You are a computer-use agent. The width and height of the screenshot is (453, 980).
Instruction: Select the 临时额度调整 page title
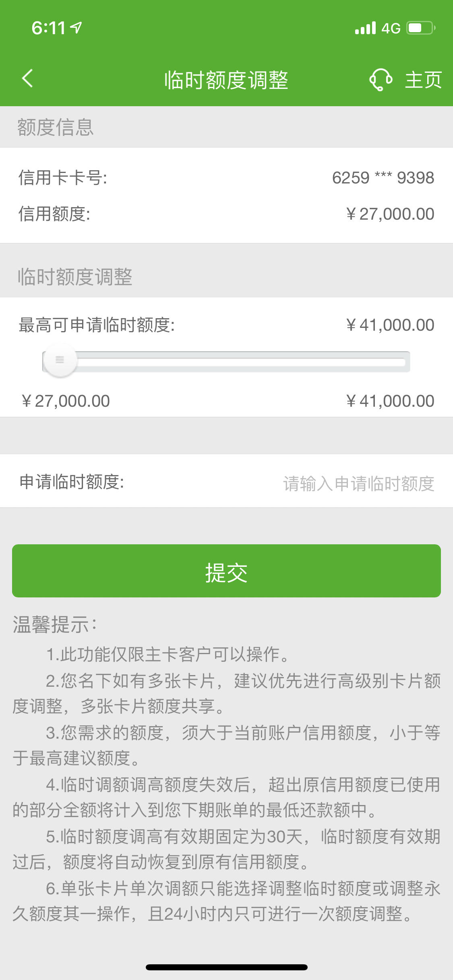pos(226,80)
